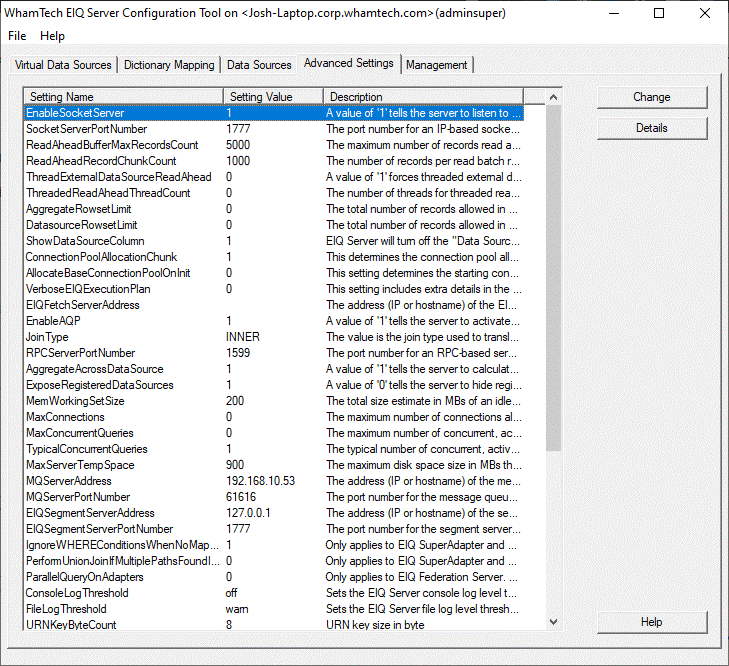Select EIQSegmentServerAddress setting
The height and width of the screenshot is (666, 729).
[x=274, y=513]
